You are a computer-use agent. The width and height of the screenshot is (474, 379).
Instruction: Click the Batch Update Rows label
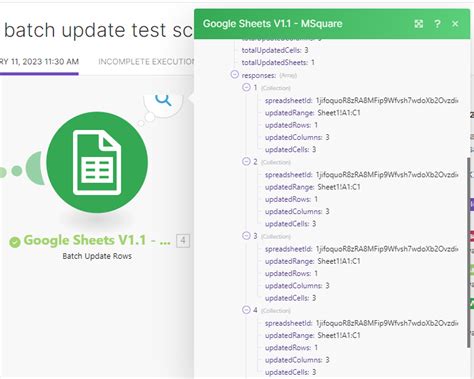click(x=97, y=256)
